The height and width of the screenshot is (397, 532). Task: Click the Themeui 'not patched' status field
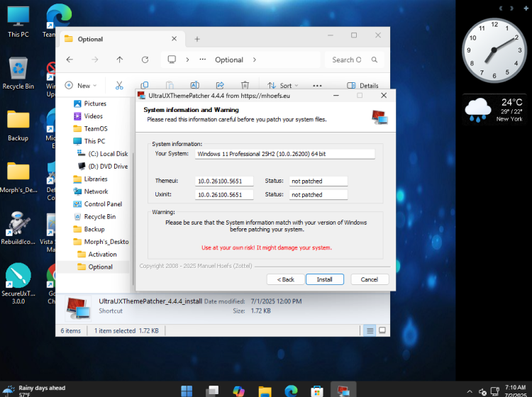point(318,181)
